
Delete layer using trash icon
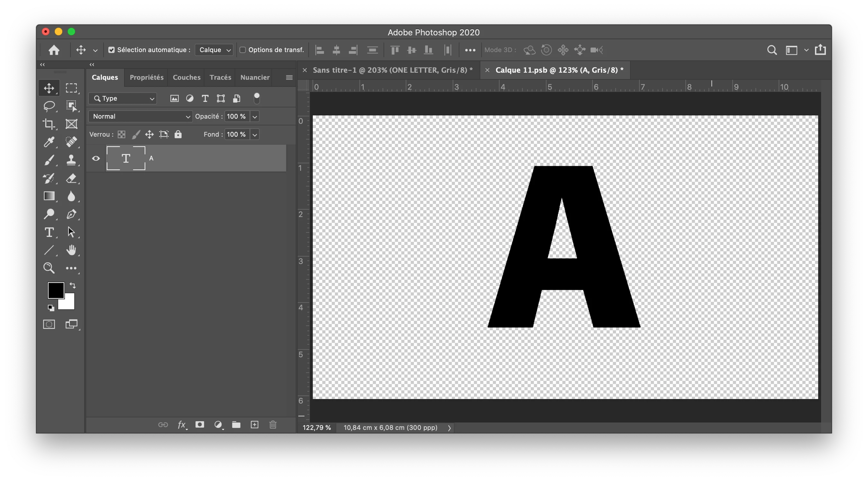(273, 424)
